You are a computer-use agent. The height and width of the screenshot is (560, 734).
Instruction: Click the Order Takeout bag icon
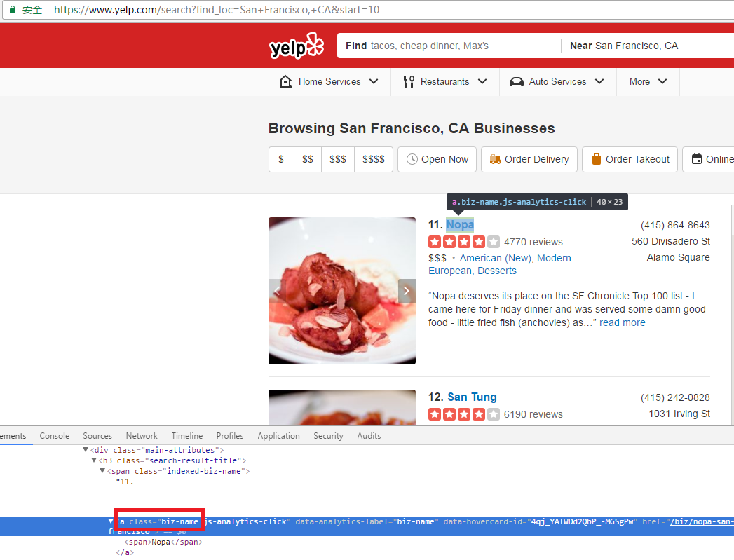pyautogui.click(x=597, y=159)
